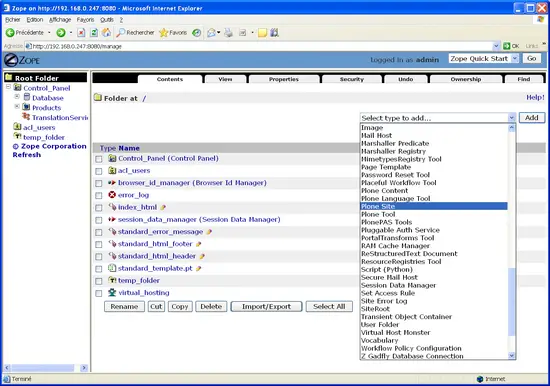
Task: Expand the Database tree node
Action: coord(17,96)
